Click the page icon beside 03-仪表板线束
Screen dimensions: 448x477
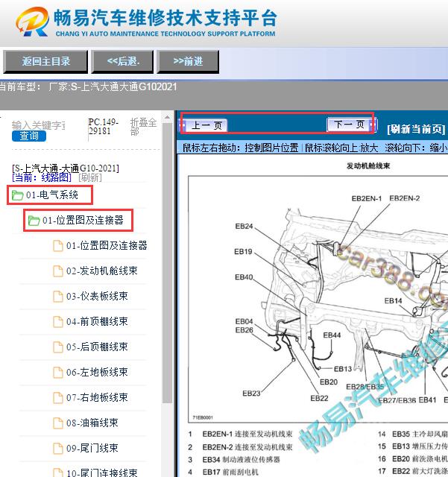58,296
